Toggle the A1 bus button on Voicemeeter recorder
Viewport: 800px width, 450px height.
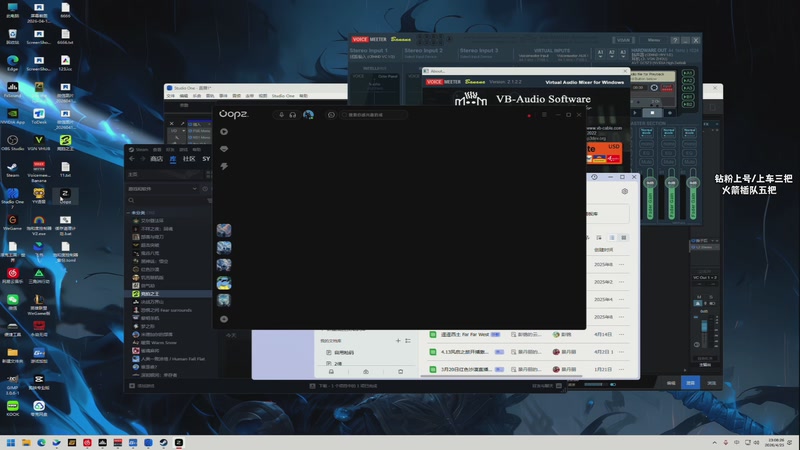click(688, 73)
